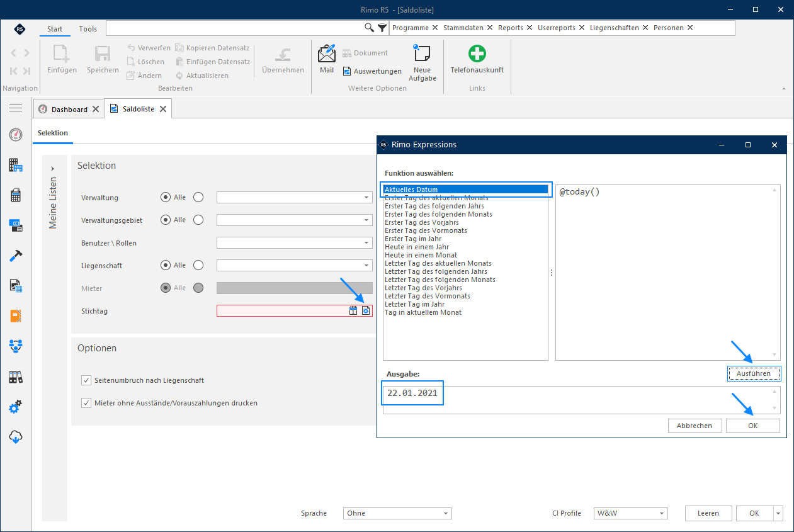This screenshot has width=794, height=532.
Task: Open the dashboard gauge icon in sidebar
Action: pyautogui.click(x=16, y=135)
